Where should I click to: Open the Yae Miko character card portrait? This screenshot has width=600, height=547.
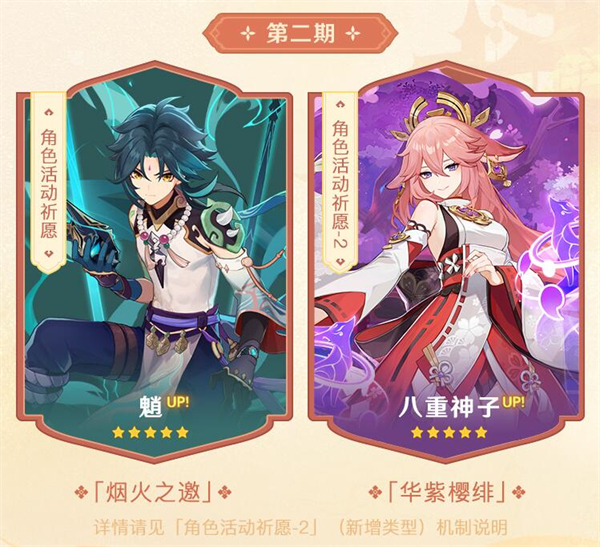coord(446,264)
